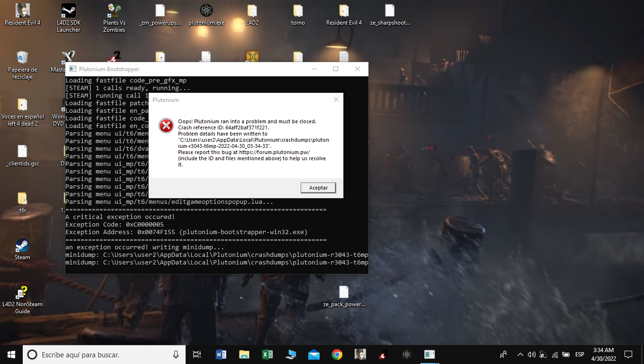Click 'an exception occurred! writing minidump...' line
The image size is (644, 364).
(145, 247)
